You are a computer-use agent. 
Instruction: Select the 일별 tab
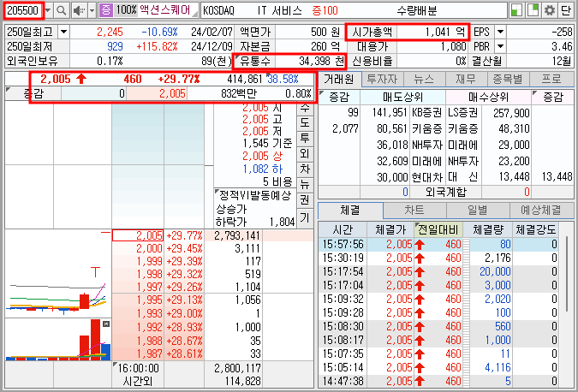click(x=478, y=211)
